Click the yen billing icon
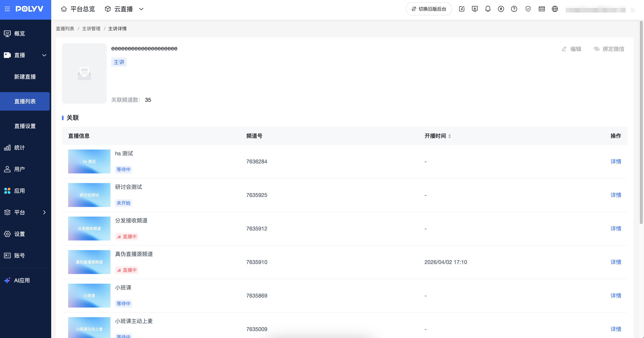Screen dimensions: 644x338 click(x=501, y=9)
